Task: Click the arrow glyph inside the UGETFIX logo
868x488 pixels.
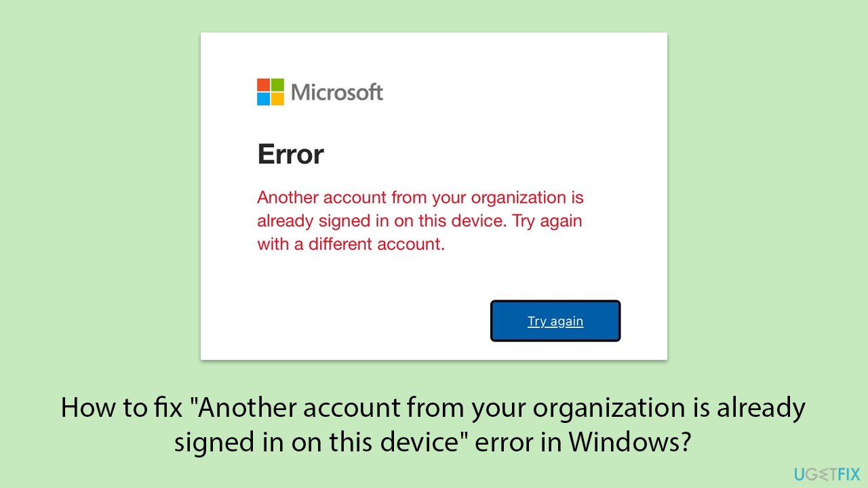Action: pyautogui.click(x=825, y=472)
